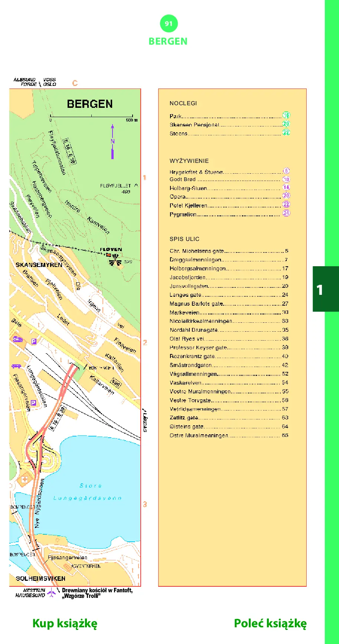Viewport: 339px width, 644px height.
Task: Click the Drewniany kościół w Fantoft caption
Action: pyautogui.click(x=97, y=593)
